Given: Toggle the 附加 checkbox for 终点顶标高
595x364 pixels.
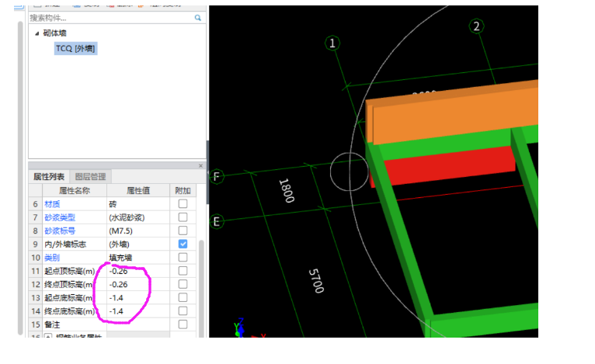Looking at the screenshot, I should click(x=183, y=284).
